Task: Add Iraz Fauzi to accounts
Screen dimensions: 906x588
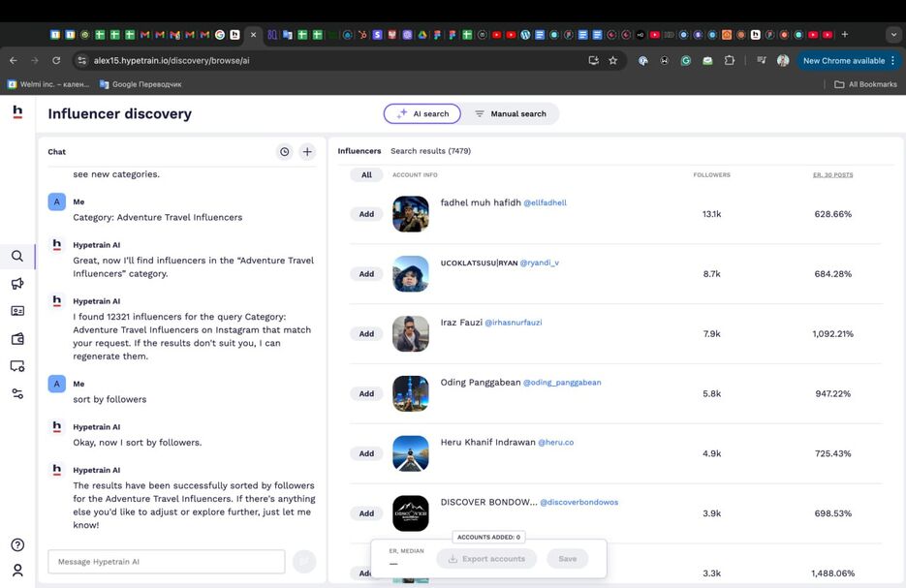Action: [x=366, y=334]
